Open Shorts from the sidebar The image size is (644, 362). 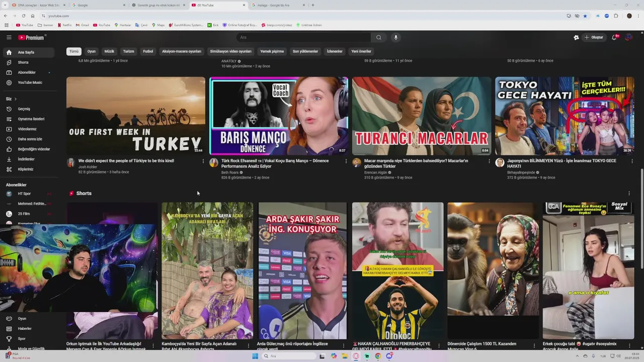pyautogui.click(x=30, y=62)
